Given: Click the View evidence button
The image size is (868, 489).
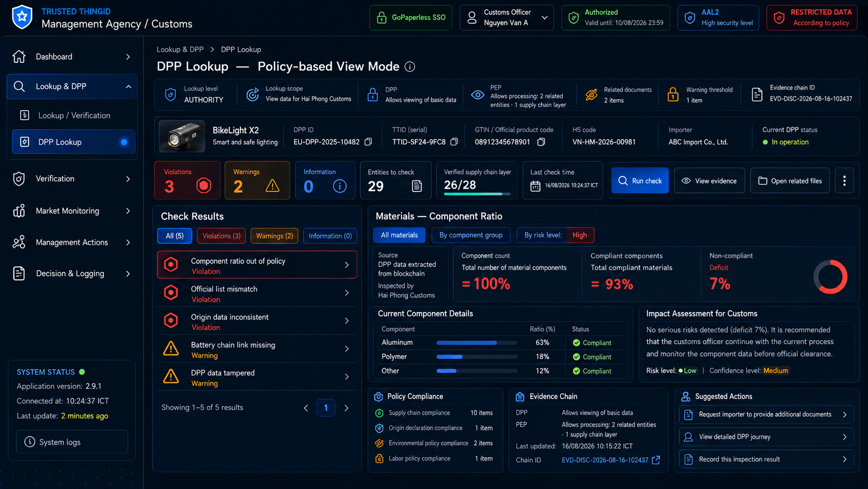Looking at the screenshot, I should tap(709, 181).
